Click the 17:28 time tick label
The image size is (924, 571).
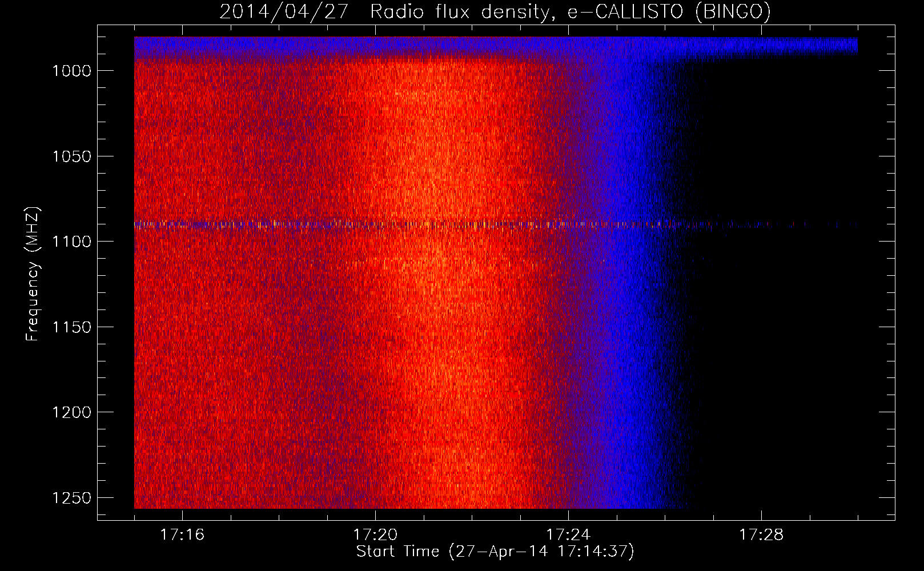coord(761,534)
